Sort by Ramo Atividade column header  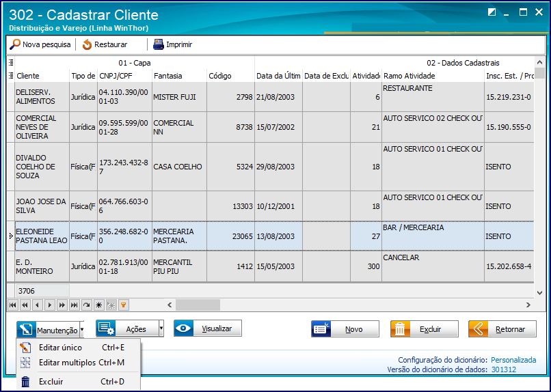click(433, 75)
